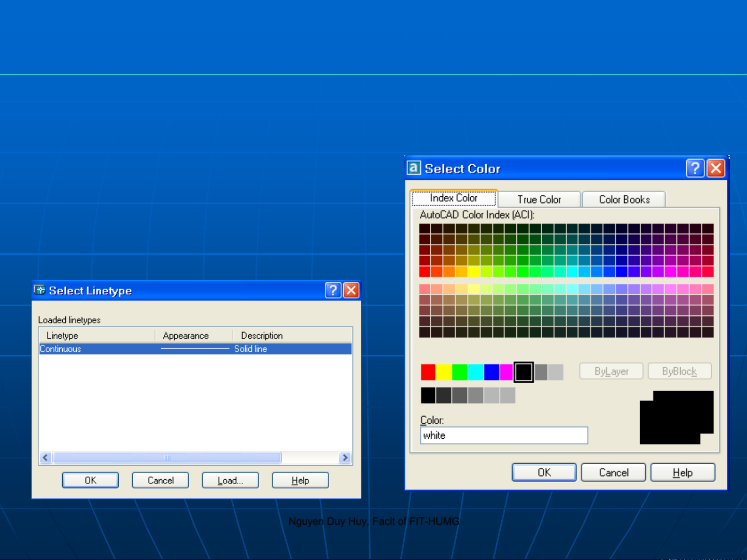Viewport: 747px width, 560px height.
Task: Close the Select Color dialog
Action: pyautogui.click(x=716, y=168)
